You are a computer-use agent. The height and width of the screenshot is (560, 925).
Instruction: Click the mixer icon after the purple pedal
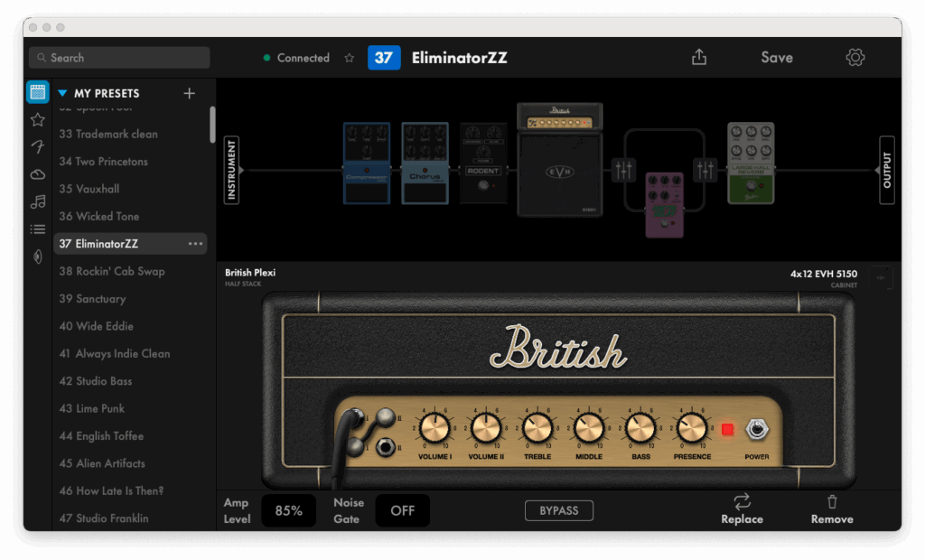(705, 171)
